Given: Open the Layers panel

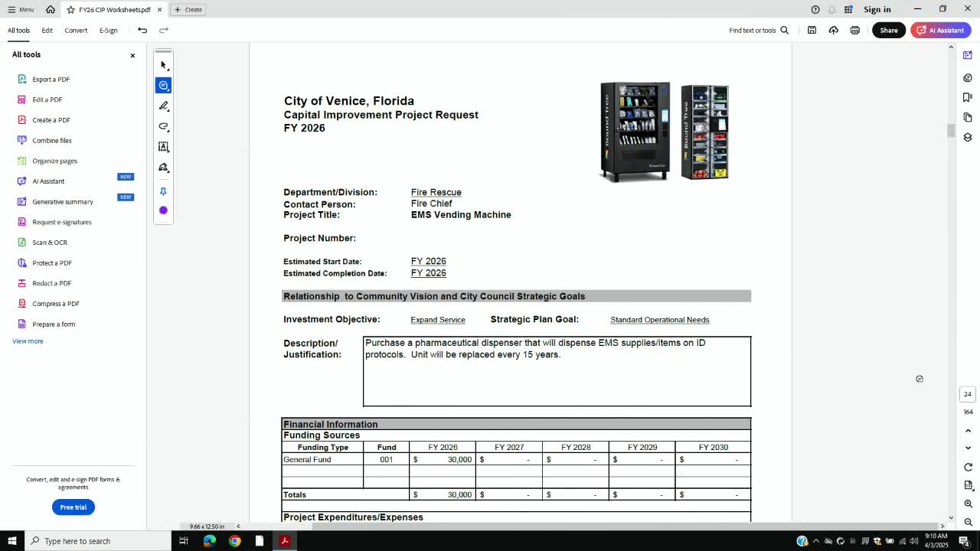Looking at the screenshot, I should pyautogui.click(x=968, y=138).
